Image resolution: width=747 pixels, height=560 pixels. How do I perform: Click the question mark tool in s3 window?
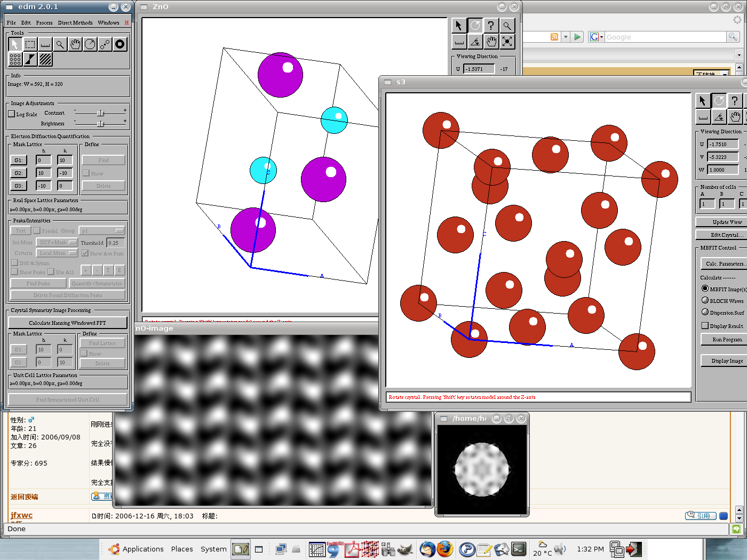pos(735,101)
